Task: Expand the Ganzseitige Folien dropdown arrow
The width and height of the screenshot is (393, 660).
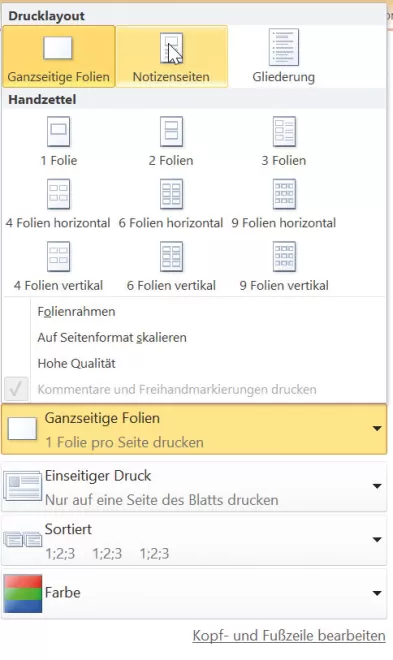Action: (x=377, y=429)
